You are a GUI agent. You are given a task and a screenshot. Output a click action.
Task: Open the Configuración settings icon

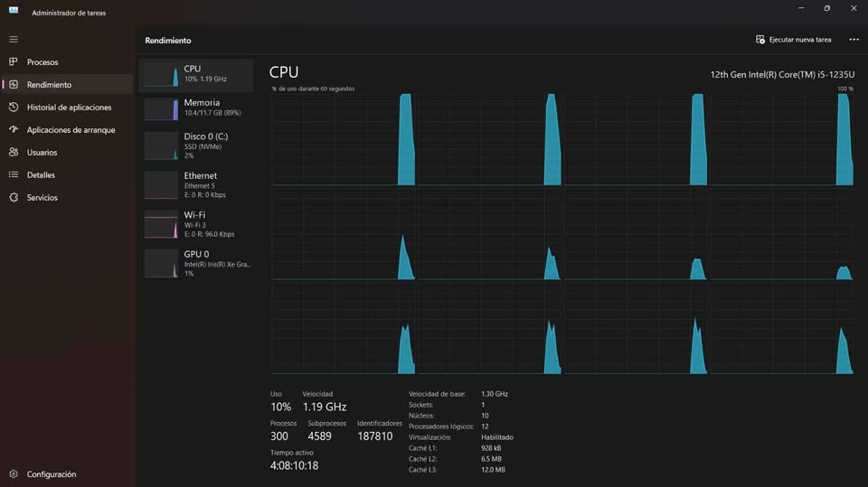14,473
